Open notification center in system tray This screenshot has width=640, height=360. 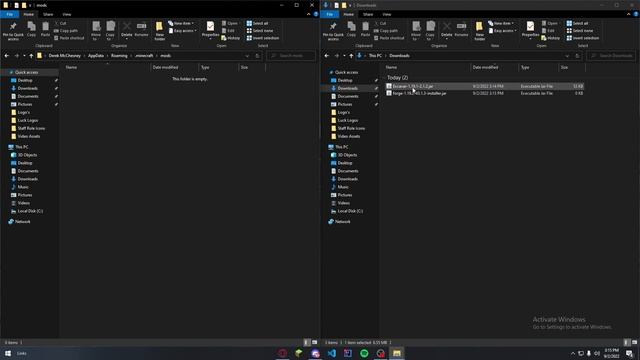tap(630, 353)
